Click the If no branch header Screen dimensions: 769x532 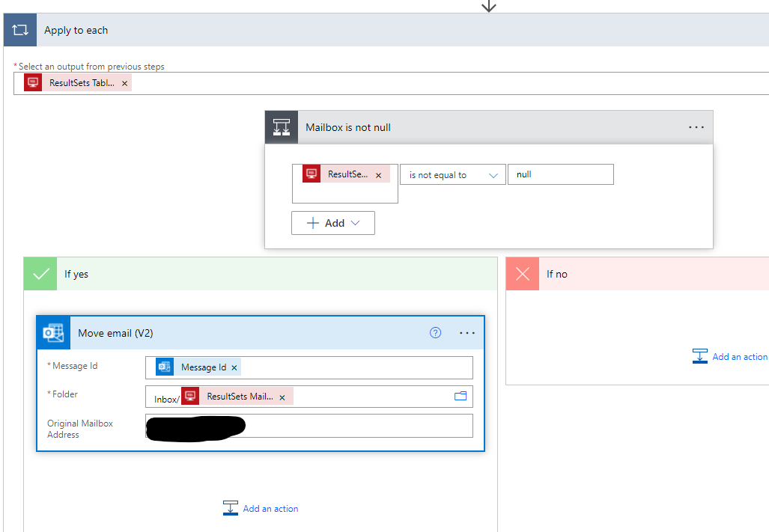point(637,274)
